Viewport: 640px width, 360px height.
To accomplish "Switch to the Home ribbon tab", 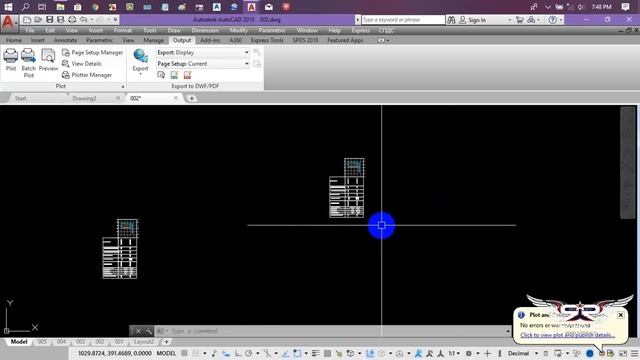I will (x=14, y=40).
